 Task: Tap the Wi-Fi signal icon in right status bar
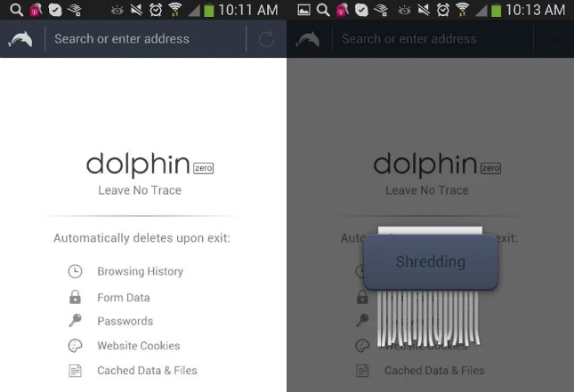tap(463, 10)
